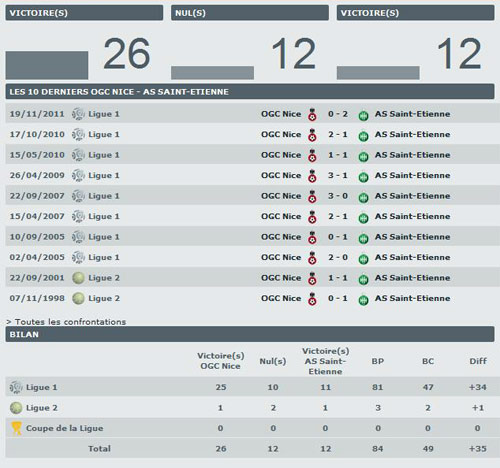The image size is (500, 468).
Task: Click OGC Nice crest in the 22/09/2007 match
Action: point(312,196)
